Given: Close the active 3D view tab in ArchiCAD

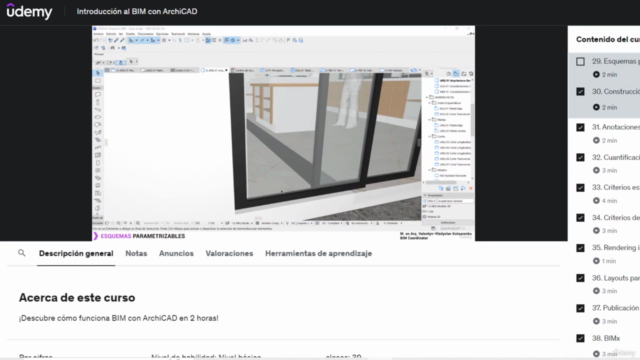Looking at the screenshot, I should click(x=227, y=70).
